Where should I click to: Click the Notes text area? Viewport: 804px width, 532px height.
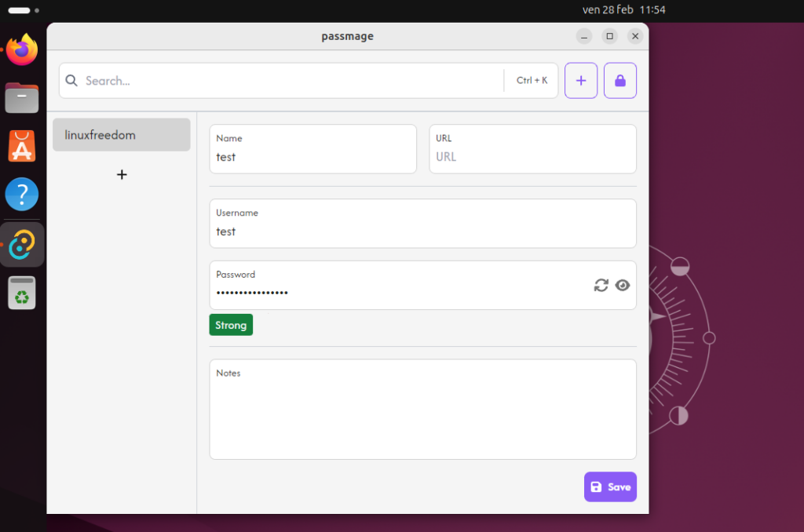[422, 408]
